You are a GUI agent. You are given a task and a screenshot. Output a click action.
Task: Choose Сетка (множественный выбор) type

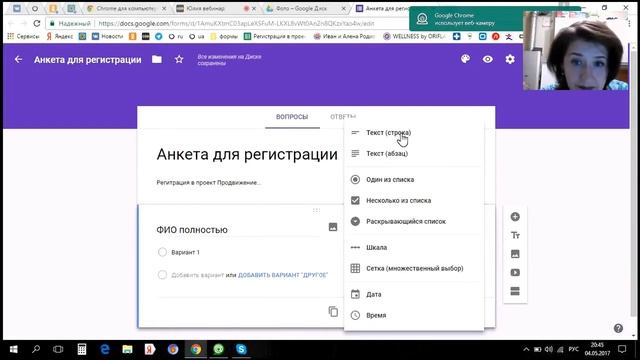coord(414,268)
